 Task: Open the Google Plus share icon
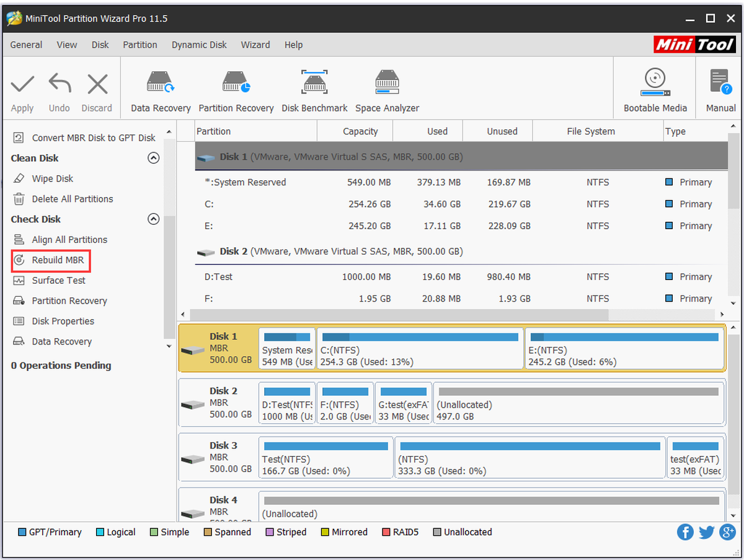tap(727, 532)
